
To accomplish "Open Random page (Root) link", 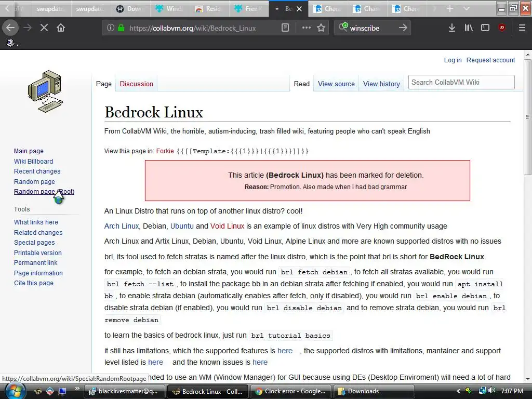I will (44, 191).
